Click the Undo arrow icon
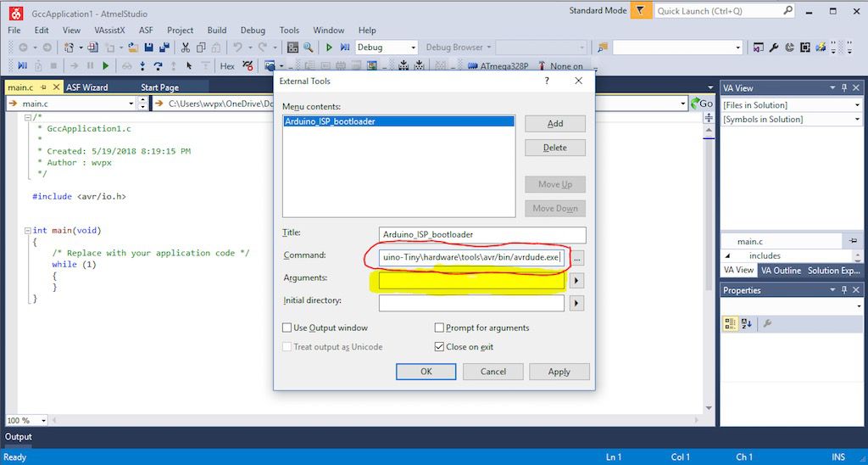The width and height of the screenshot is (868, 465). coord(237,48)
